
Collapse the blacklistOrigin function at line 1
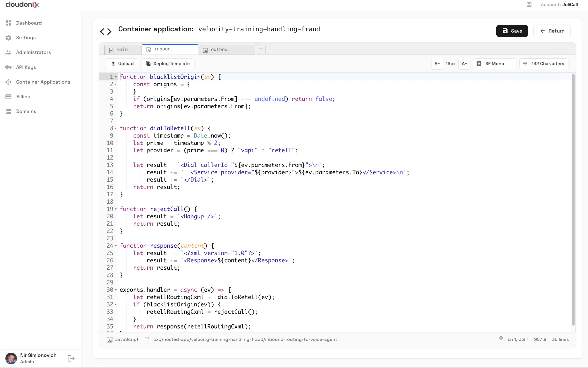point(116,77)
